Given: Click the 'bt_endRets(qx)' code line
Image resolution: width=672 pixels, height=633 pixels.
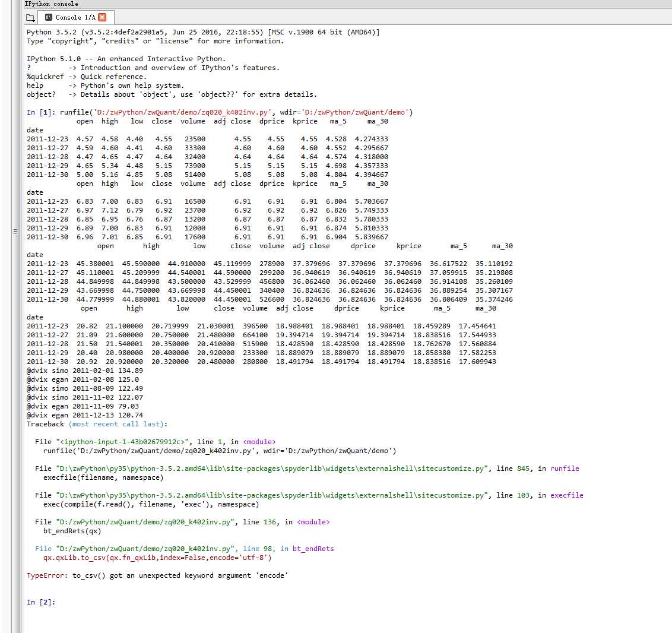Looking at the screenshot, I should (x=72, y=531).
